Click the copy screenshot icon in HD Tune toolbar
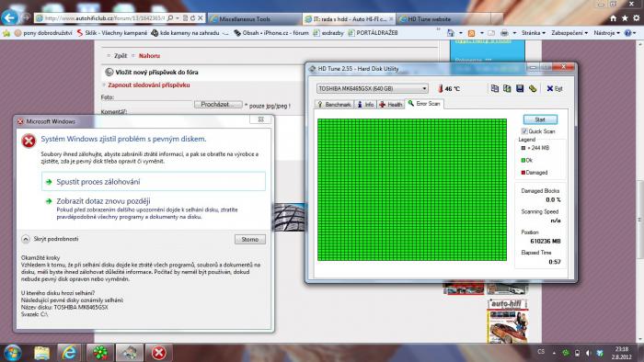Screen dimensions: 644x362 (x=507, y=88)
